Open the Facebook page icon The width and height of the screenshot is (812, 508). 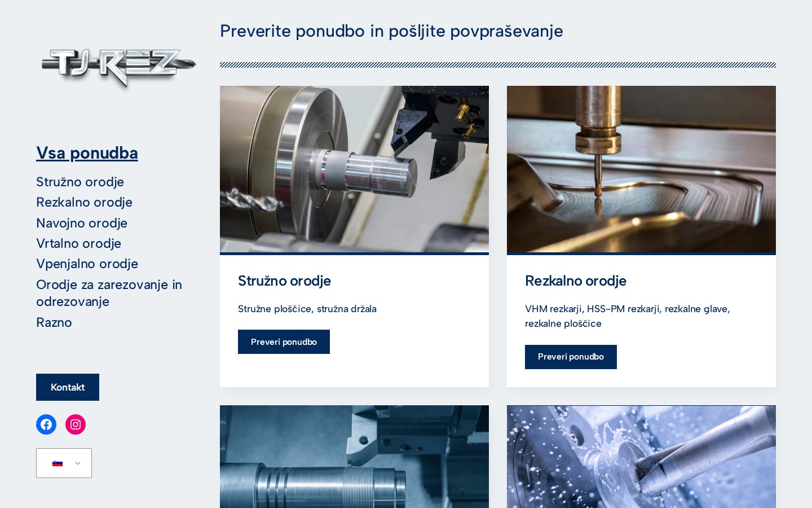tap(46, 424)
